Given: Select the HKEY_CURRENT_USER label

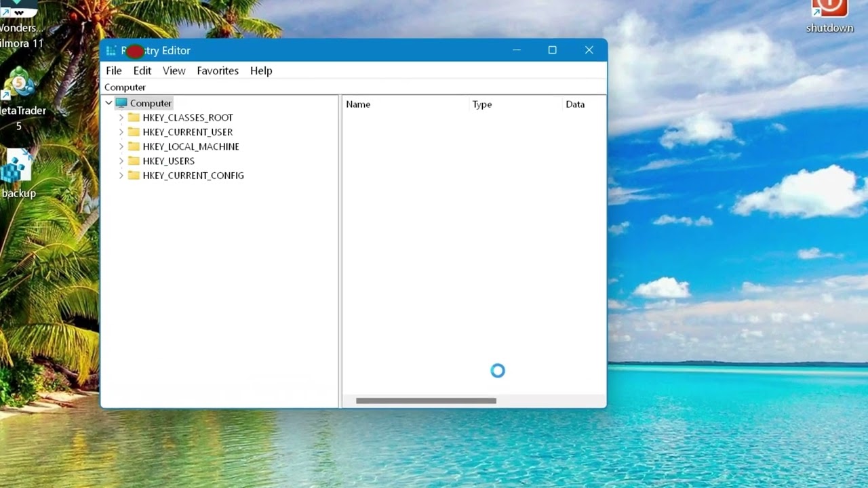Looking at the screenshot, I should (x=188, y=132).
